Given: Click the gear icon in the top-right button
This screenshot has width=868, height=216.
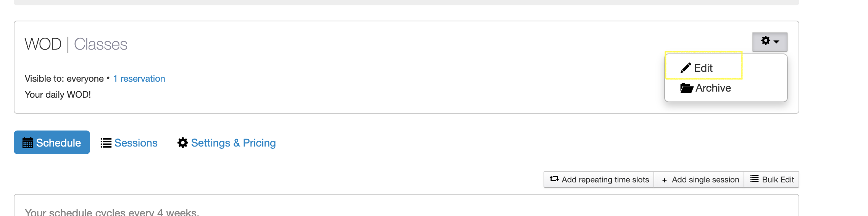Looking at the screenshot, I should coord(765,41).
